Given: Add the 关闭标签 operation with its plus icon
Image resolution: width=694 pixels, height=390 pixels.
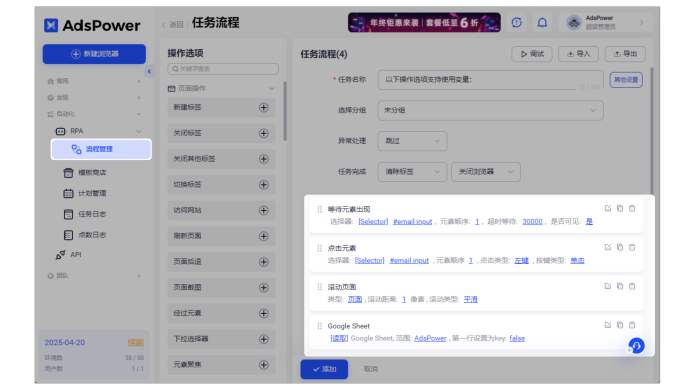Looking at the screenshot, I should click(264, 133).
